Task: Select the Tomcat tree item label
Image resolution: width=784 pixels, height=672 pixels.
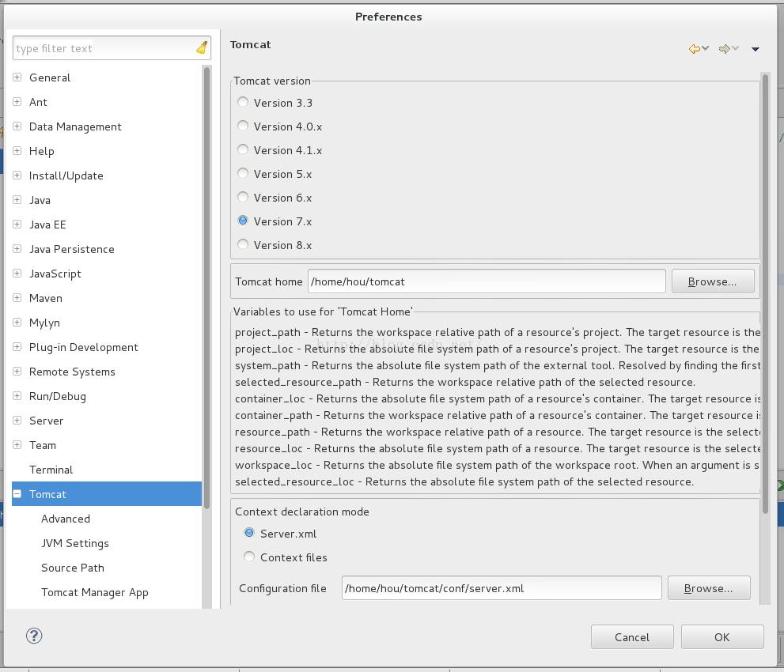Action: click(x=47, y=494)
